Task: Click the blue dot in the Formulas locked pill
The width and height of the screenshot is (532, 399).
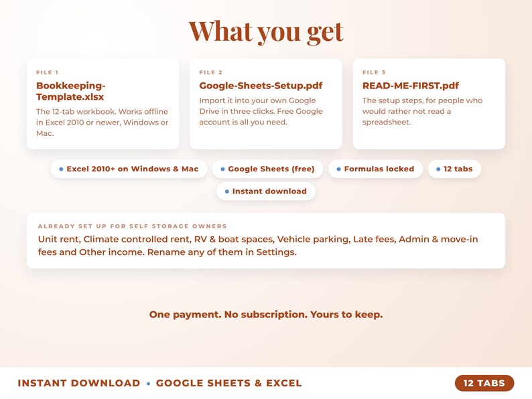Action: tap(338, 169)
